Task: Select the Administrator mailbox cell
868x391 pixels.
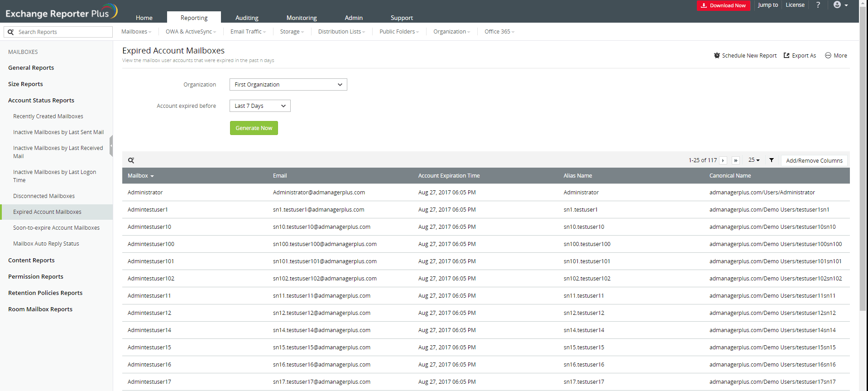Action: [145, 193]
